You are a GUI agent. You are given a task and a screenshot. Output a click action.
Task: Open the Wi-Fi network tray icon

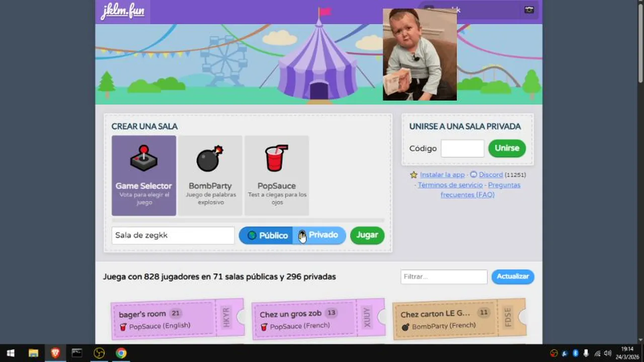597,353
